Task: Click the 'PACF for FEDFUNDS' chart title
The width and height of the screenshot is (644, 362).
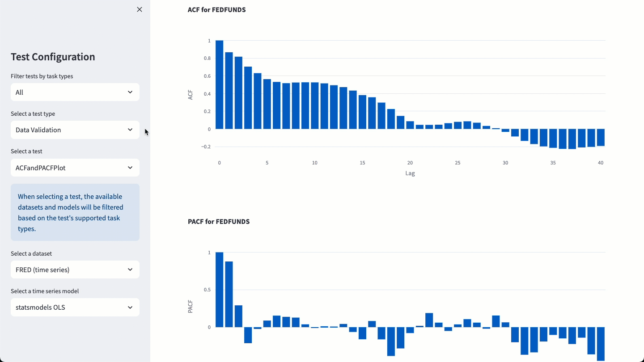Action: pyautogui.click(x=219, y=221)
